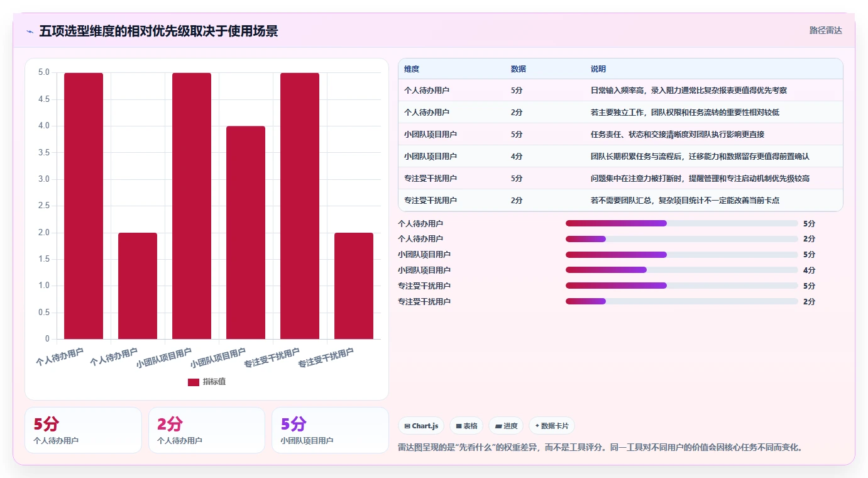The height and width of the screenshot is (478, 868).
Task: Click the 小团队项目用户 progress bar showing 4分
Action: pos(682,270)
